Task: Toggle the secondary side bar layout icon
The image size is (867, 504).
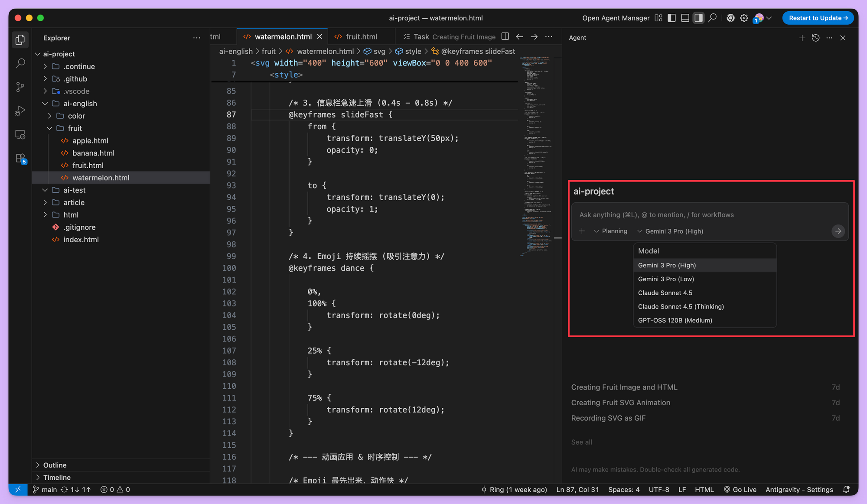Action: 698,18
